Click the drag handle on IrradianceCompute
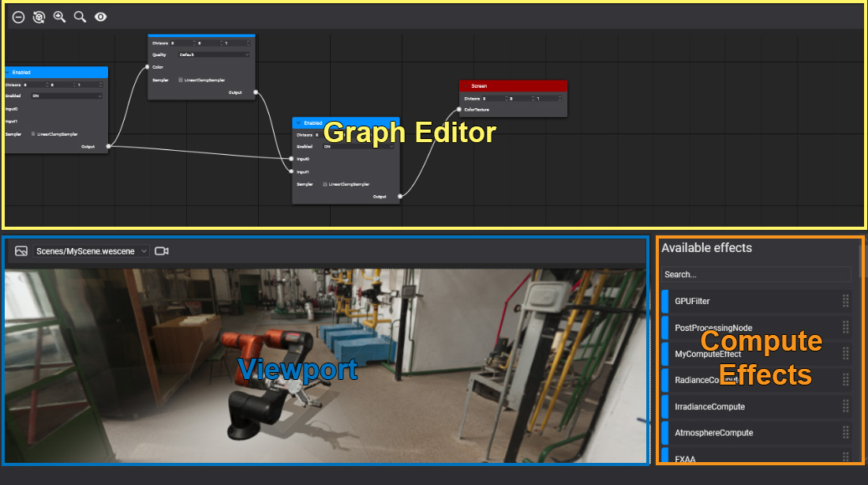 tap(846, 406)
